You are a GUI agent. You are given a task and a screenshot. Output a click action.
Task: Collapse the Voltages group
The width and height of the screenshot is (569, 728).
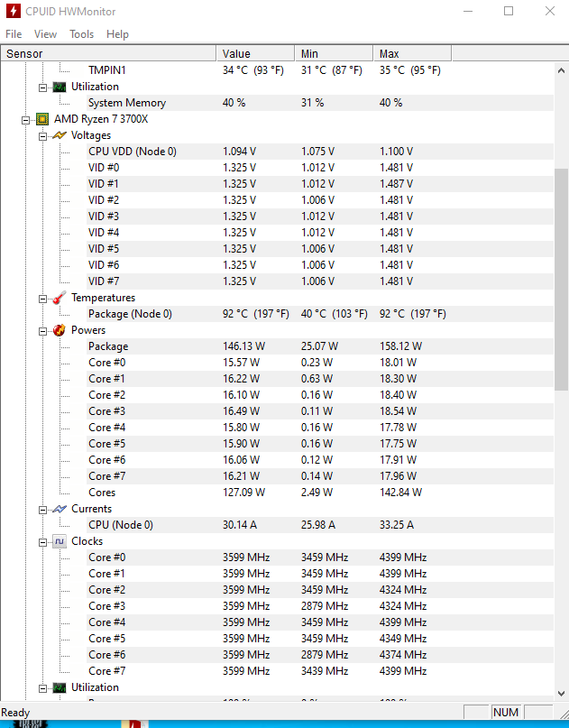coord(42,136)
